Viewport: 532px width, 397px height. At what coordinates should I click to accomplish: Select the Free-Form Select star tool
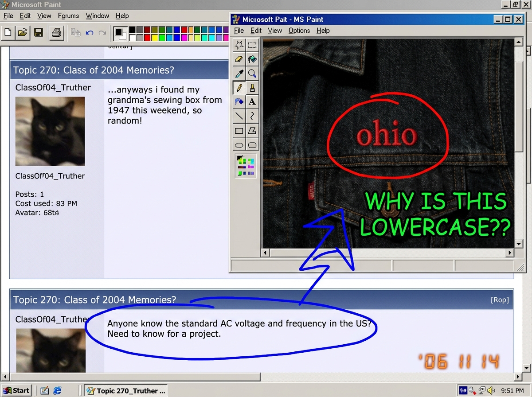(239, 45)
